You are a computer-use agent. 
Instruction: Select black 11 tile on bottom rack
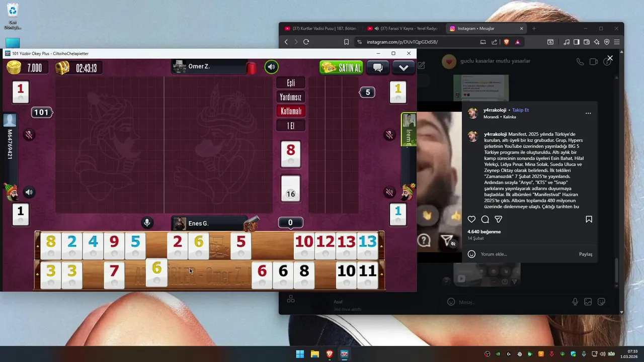point(367,275)
